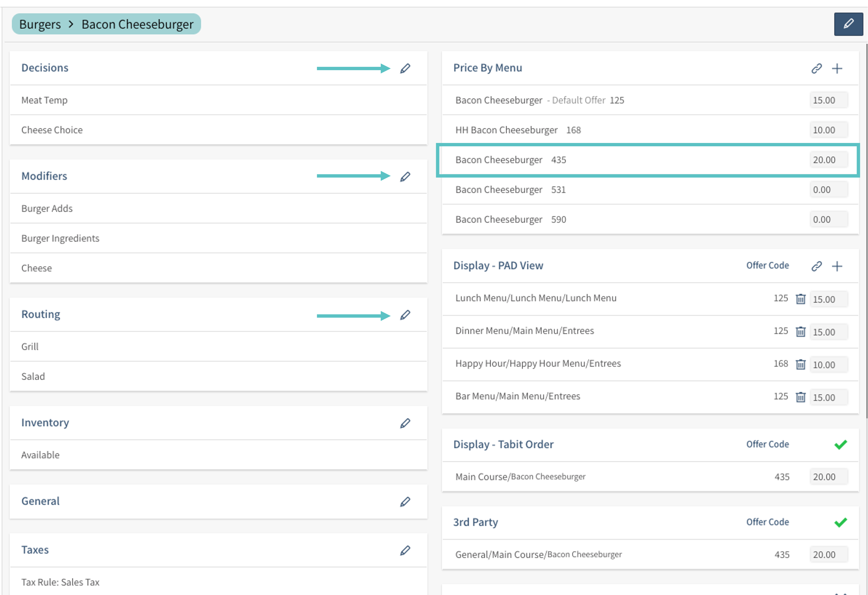
Task: Add entry with Display PAD View plus
Action: click(837, 266)
